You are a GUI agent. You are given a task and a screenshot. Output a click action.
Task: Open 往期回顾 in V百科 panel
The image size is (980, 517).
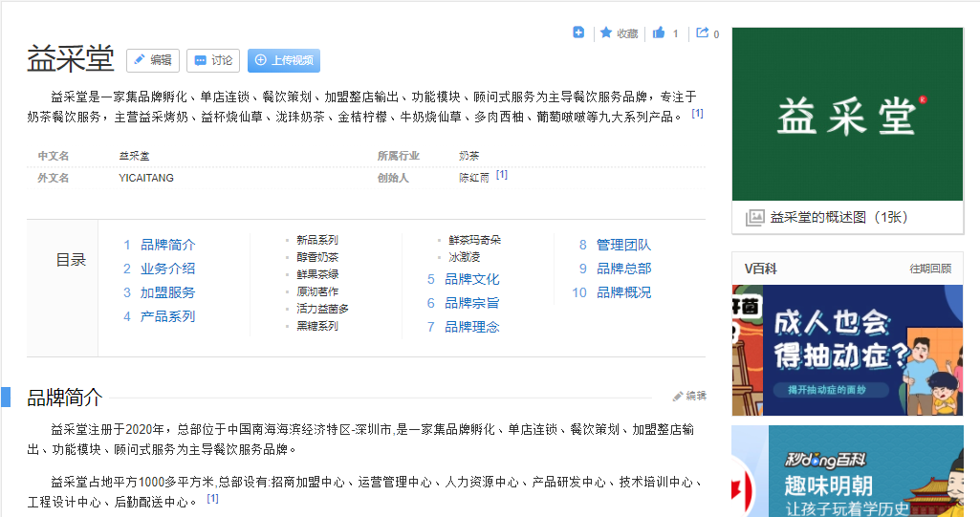[x=930, y=269]
